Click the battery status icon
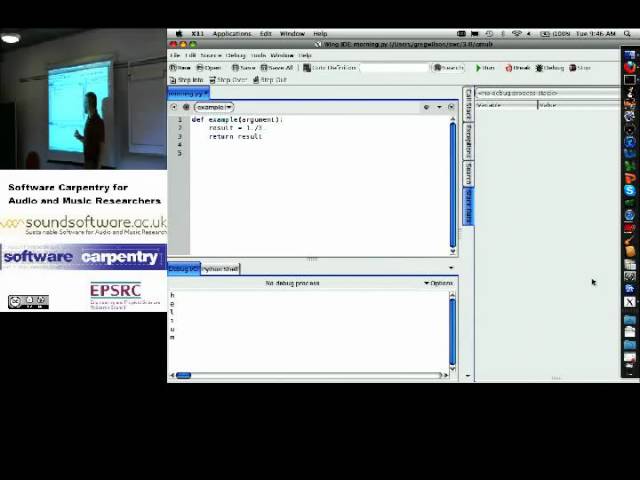 click(545, 34)
